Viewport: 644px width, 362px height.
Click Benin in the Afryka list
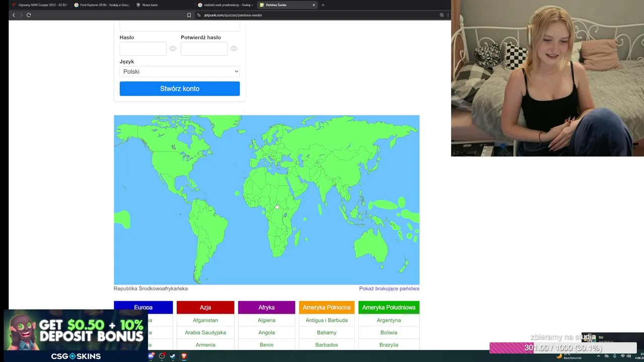pos(267,345)
